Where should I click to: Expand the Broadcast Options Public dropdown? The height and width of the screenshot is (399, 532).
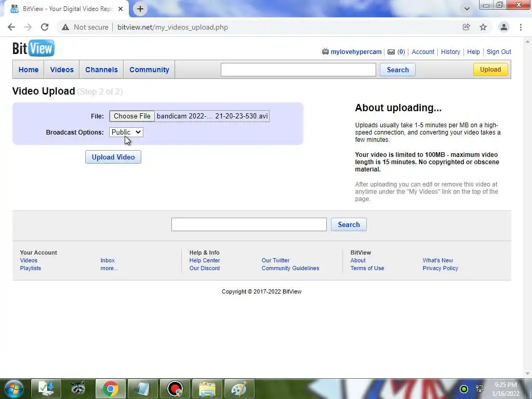pyautogui.click(x=126, y=132)
